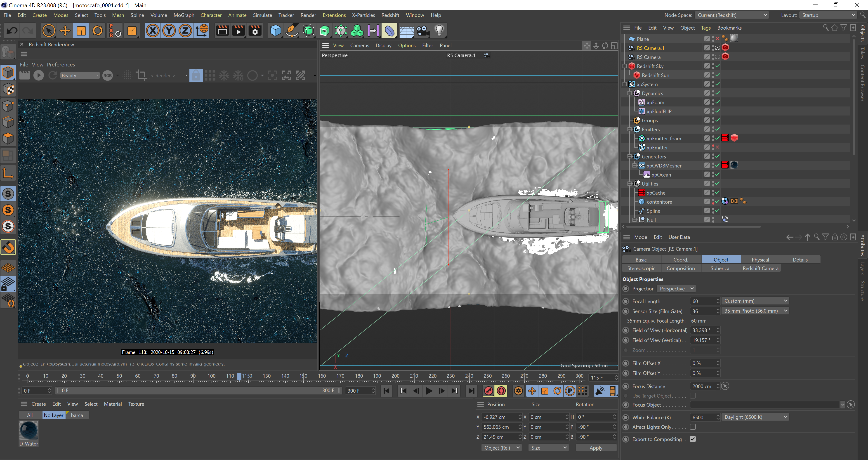Select the barca material layer tab
The width and height of the screenshot is (868, 460).
pos(77,415)
